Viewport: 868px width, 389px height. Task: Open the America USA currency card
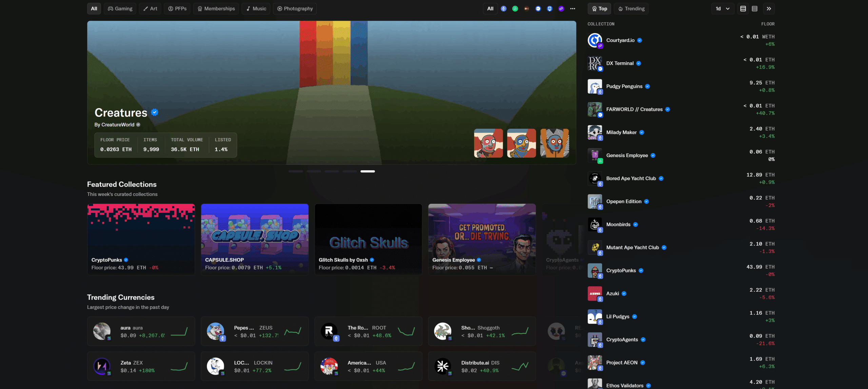point(368,366)
